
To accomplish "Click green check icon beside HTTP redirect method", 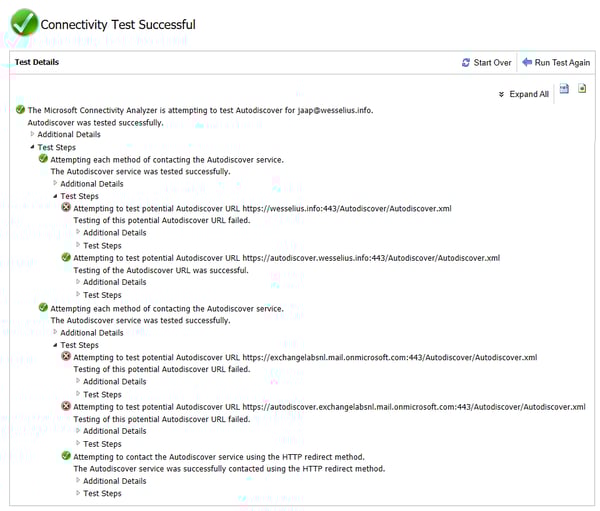I will 66,456.
